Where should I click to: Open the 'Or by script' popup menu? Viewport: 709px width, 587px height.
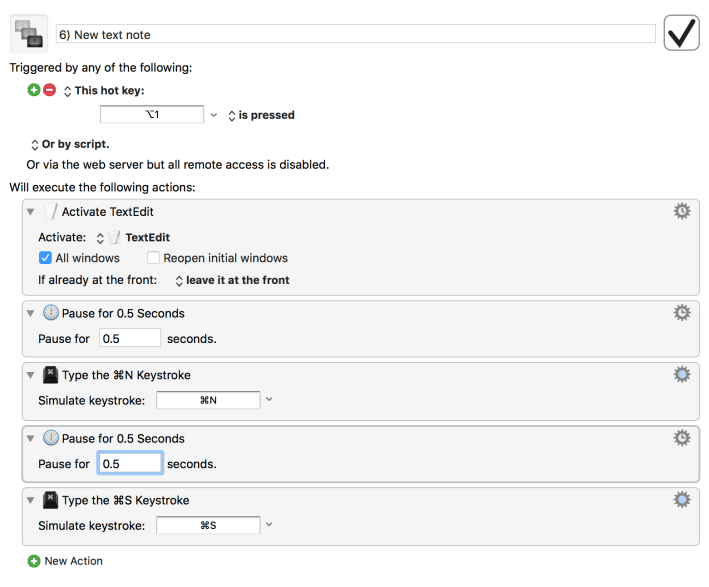click(70, 144)
